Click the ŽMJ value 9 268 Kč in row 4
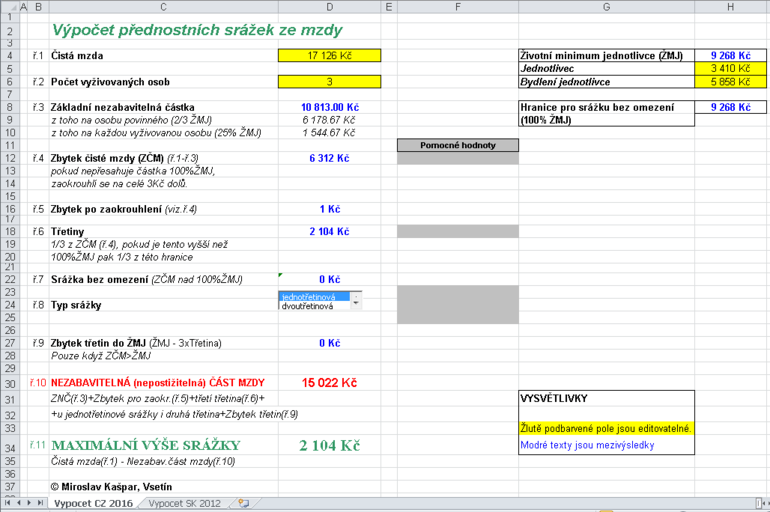Image resolution: width=770 pixels, height=512 pixels. (731, 55)
